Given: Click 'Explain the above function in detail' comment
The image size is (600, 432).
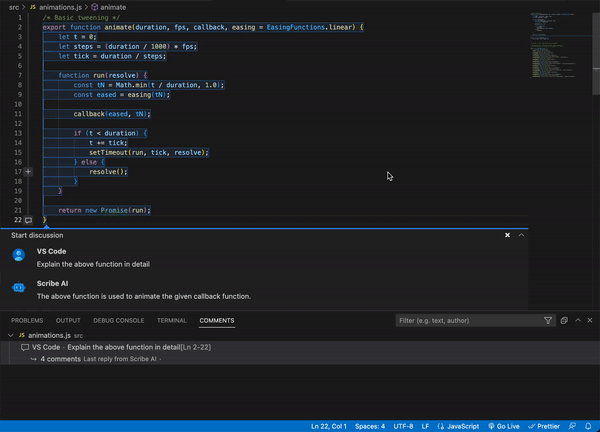Looking at the screenshot, I should tap(93, 264).
